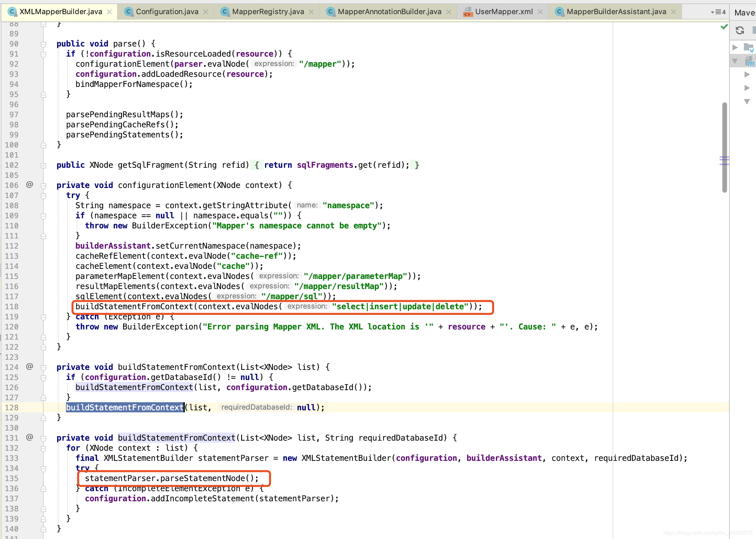
Task: Click the Maven project file icon
Action: tap(749, 61)
